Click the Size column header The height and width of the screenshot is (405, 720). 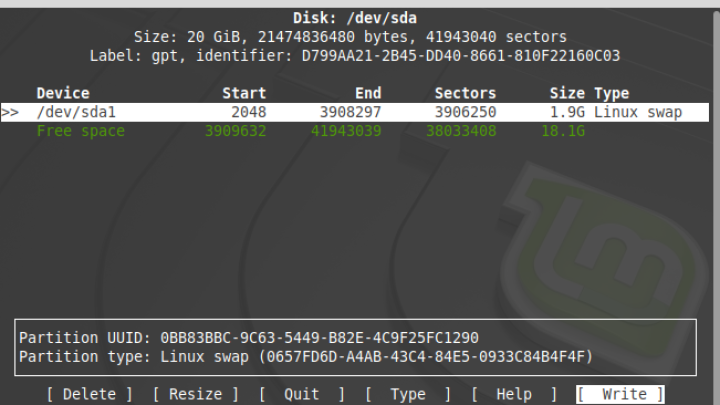coord(567,94)
